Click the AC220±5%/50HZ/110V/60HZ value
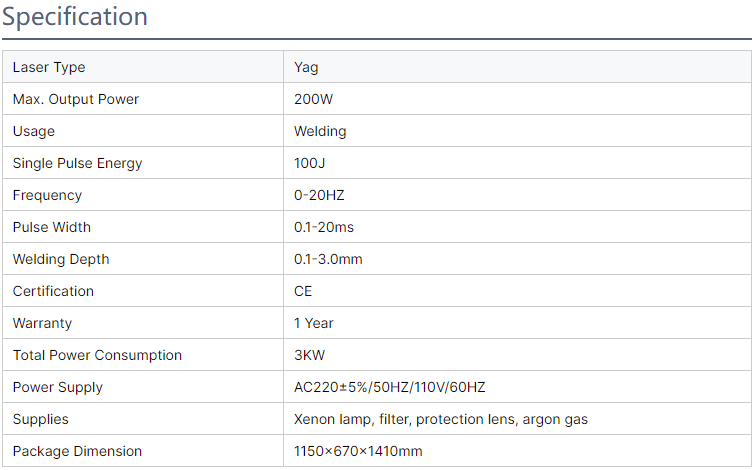This screenshot has height=470, width=756. (x=390, y=387)
